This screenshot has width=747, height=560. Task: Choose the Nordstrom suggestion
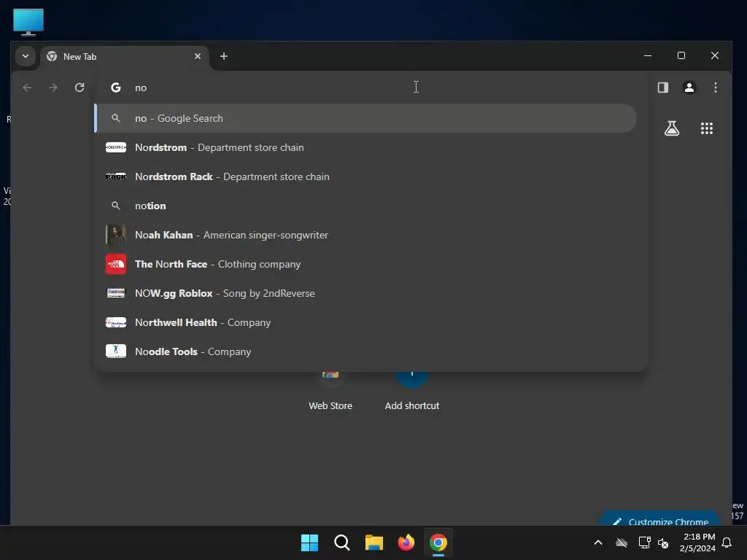pos(365,147)
